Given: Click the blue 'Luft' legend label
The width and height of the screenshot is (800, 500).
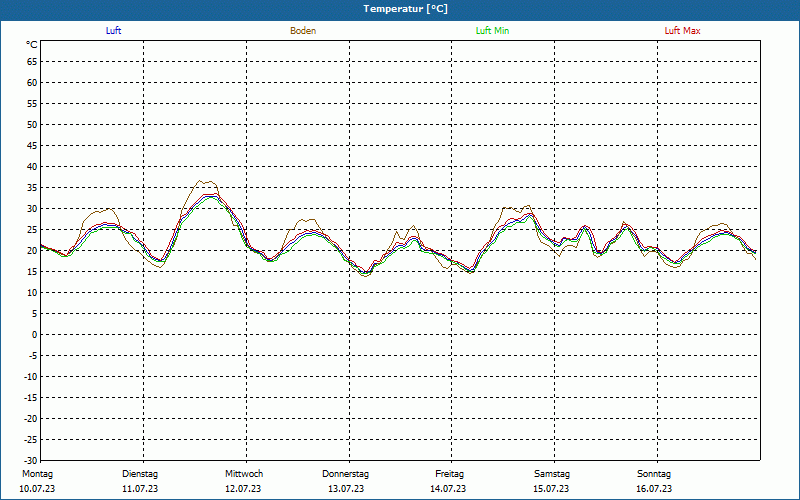Looking at the screenshot, I should 113,31.
